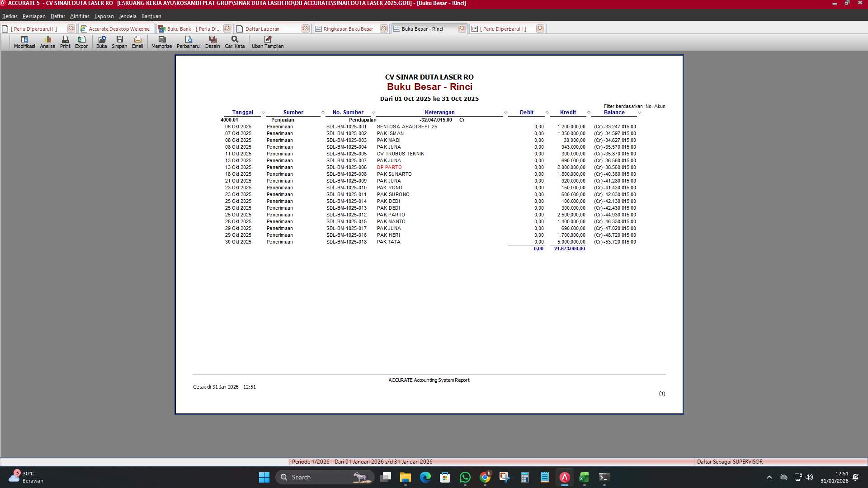The image size is (868, 488).
Task: Open WhatsApp from the taskbar
Action: [x=465, y=477]
